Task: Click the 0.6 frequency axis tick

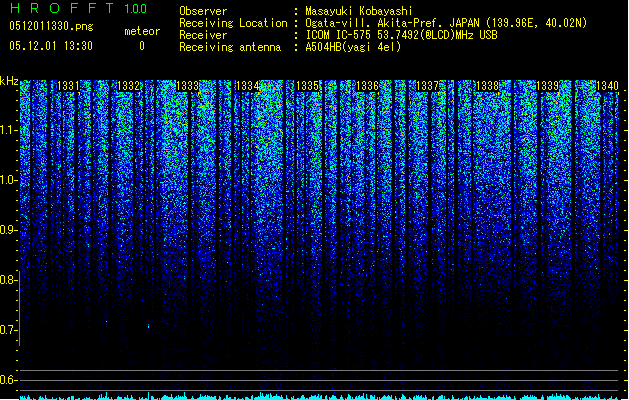Action: [9, 380]
